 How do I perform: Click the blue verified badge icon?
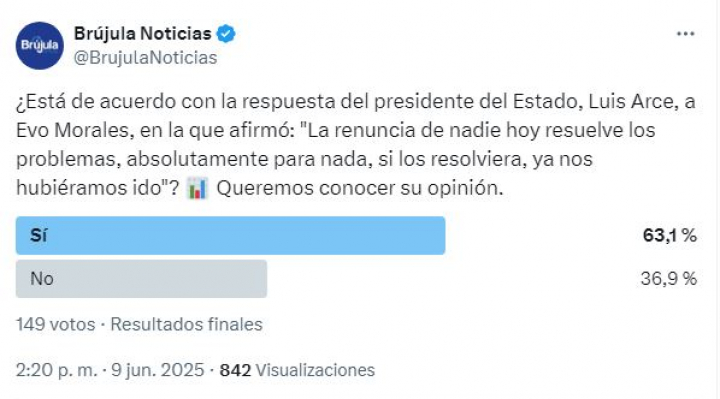226,34
